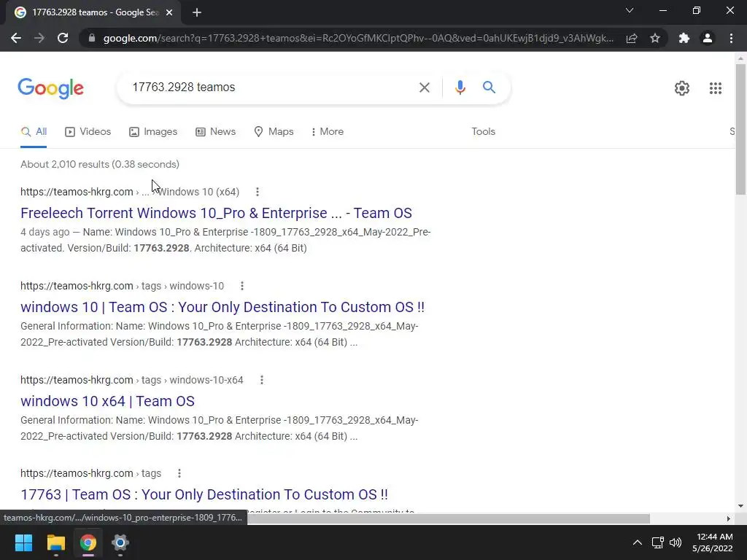This screenshot has height=560, width=747.
Task: Open the Google apps grid
Action: click(x=715, y=88)
